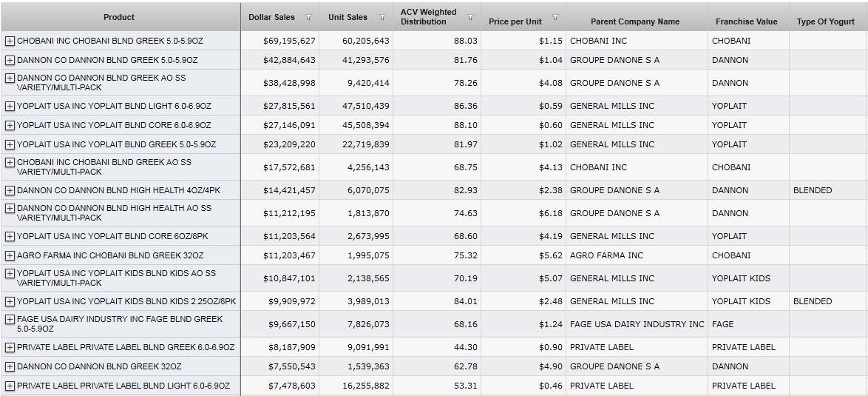Screen dimensions: 868x396
Task: Click the Type Of Yogurt column header
Action: click(x=825, y=21)
